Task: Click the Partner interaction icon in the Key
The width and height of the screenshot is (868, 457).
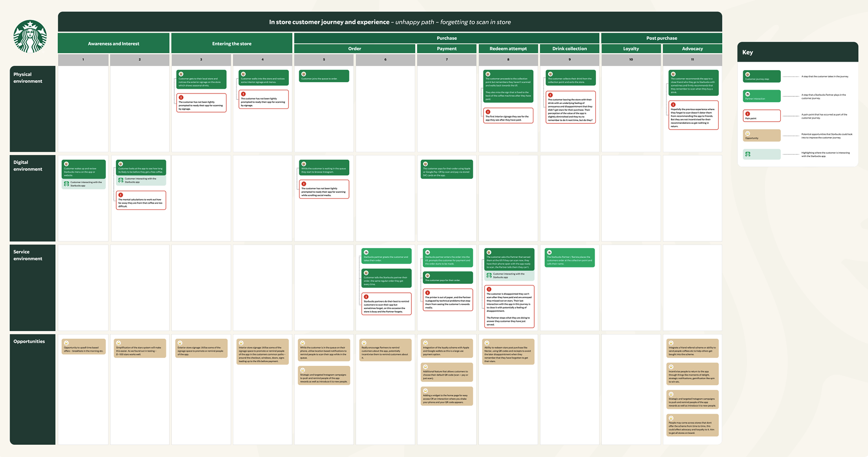Action: point(748,94)
